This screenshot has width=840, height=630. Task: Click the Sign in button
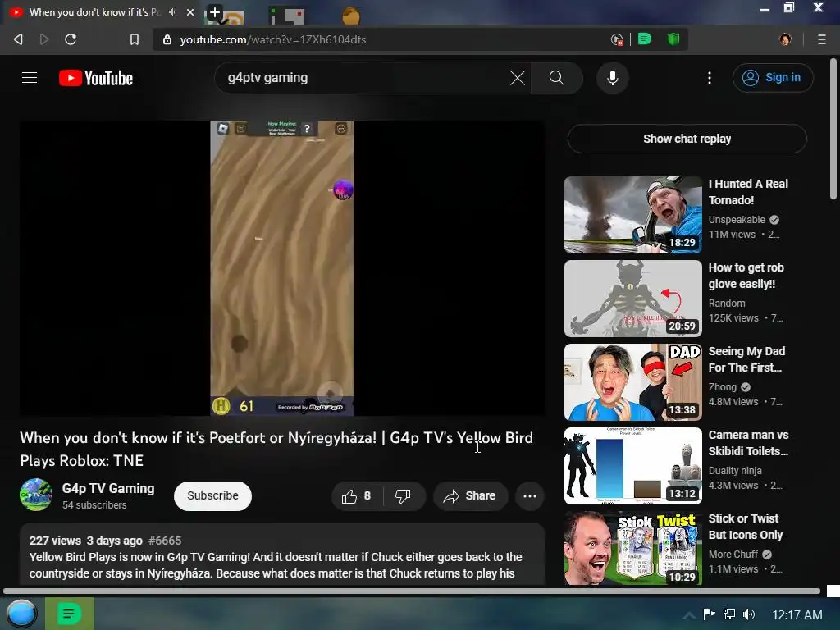[x=773, y=78]
